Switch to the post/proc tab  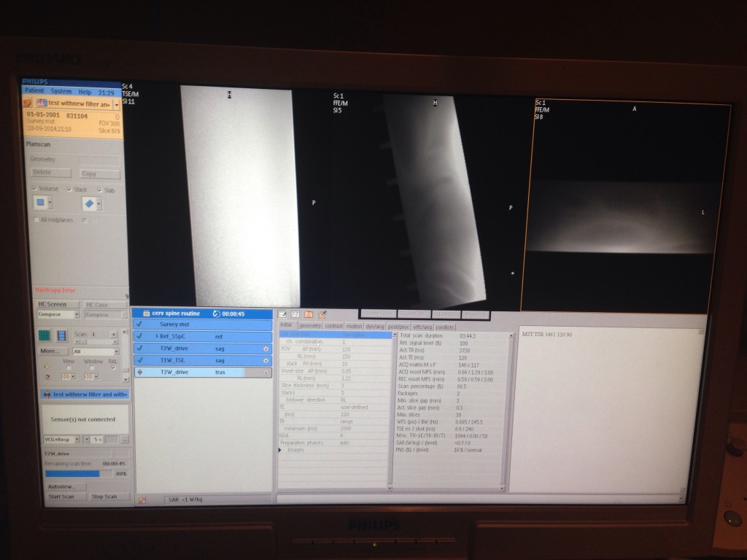tap(398, 327)
